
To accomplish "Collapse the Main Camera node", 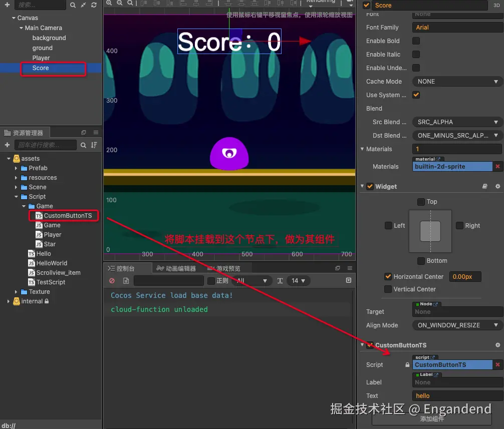I will [x=21, y=28].
